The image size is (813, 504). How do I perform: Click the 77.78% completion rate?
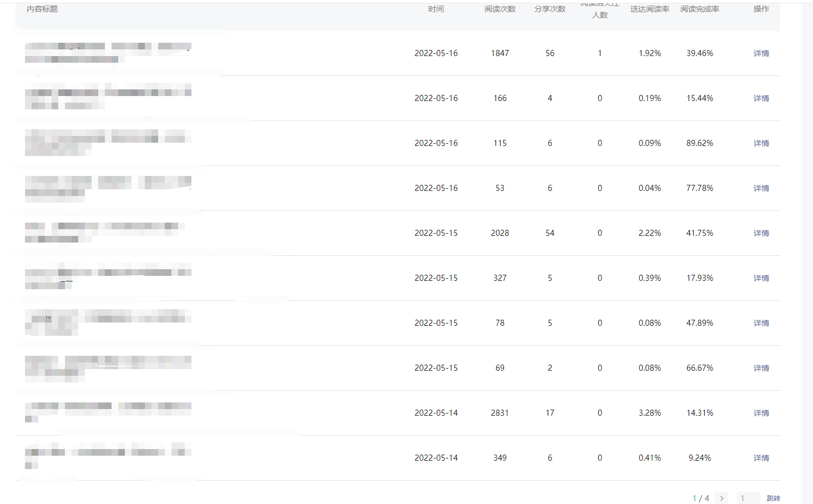click(x=700, y=188)
